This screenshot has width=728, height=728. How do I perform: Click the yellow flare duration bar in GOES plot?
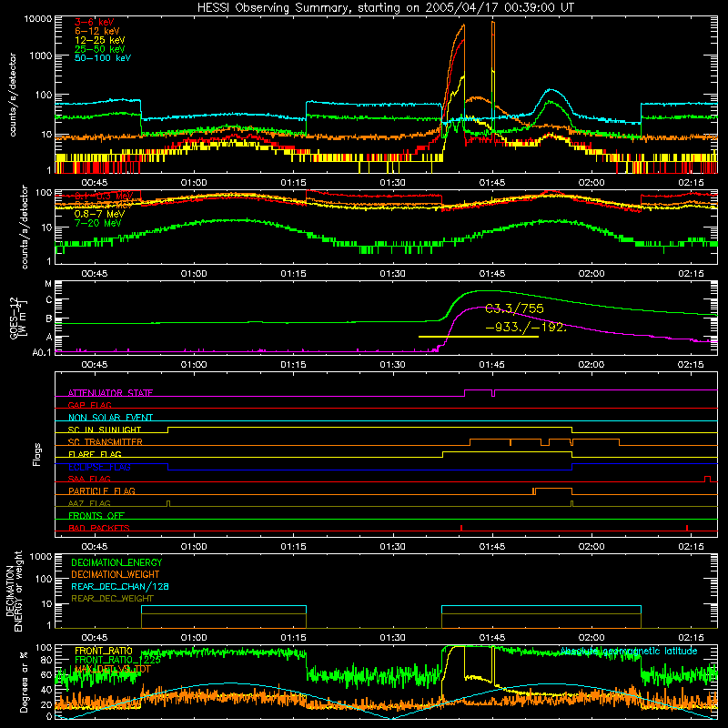click(x=479, y=337)
